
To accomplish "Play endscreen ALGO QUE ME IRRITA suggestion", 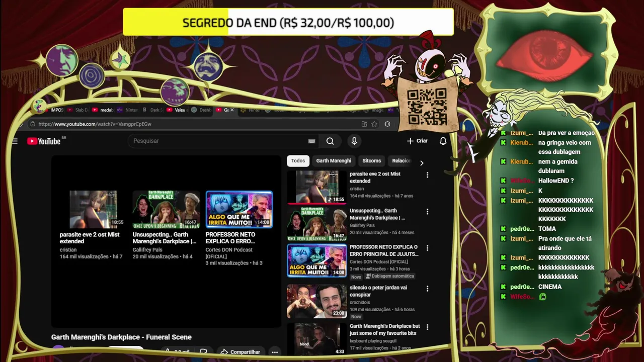I will point(239,209).
